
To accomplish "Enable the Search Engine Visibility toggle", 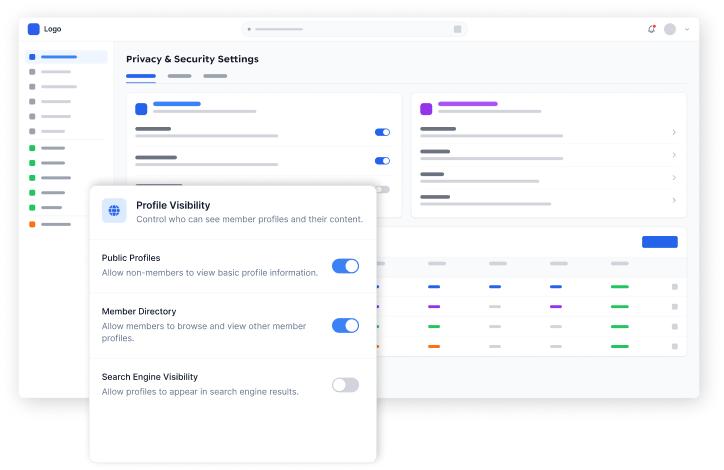I will pyautogui.click(x=345, y=385).
